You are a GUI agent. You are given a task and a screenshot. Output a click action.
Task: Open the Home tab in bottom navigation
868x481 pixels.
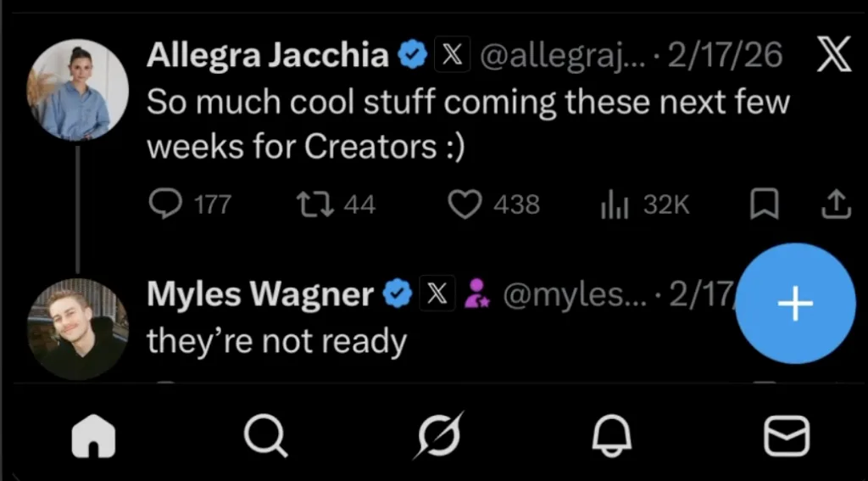tap(93, 436)
